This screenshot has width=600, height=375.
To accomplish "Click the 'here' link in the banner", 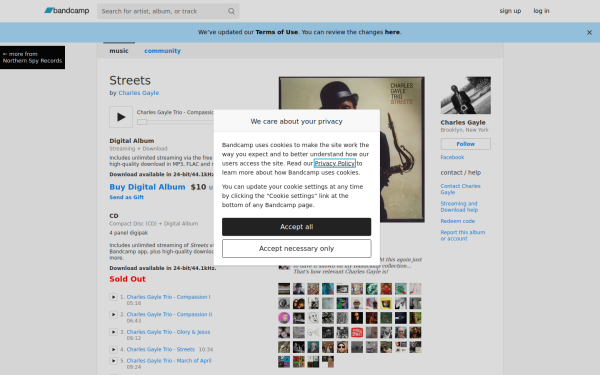I will (x=392, y=32).
